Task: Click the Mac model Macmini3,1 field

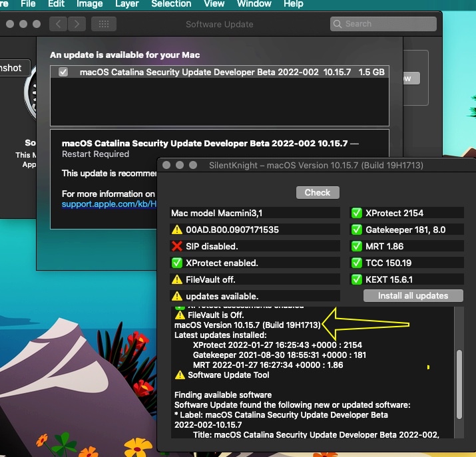Action: 255,213
